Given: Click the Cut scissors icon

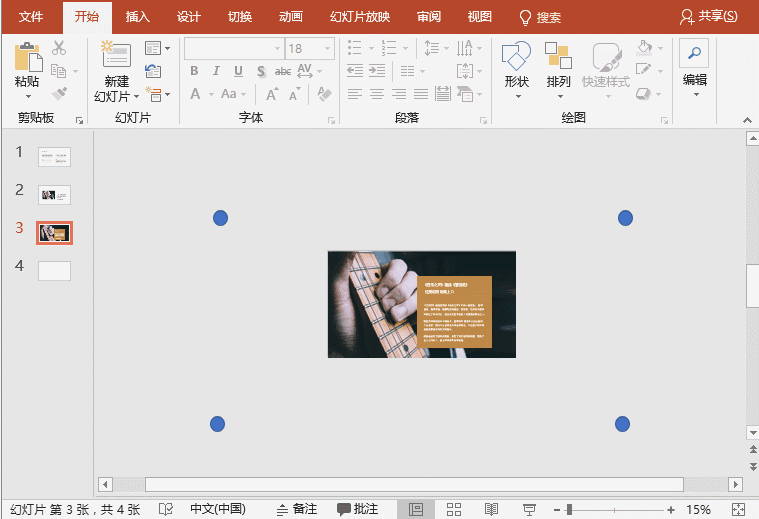Looking at the screenshot, I should tap(59, 48).
